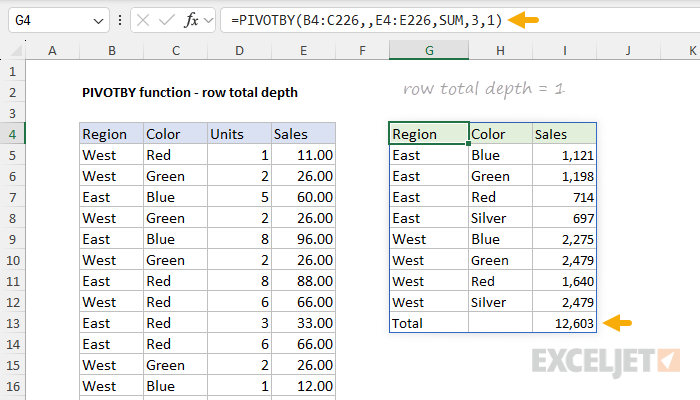Click the title cell 'PIVOTBY function - row total depth'
This screenshot has width=700, height=400.
tap(190, 92)
